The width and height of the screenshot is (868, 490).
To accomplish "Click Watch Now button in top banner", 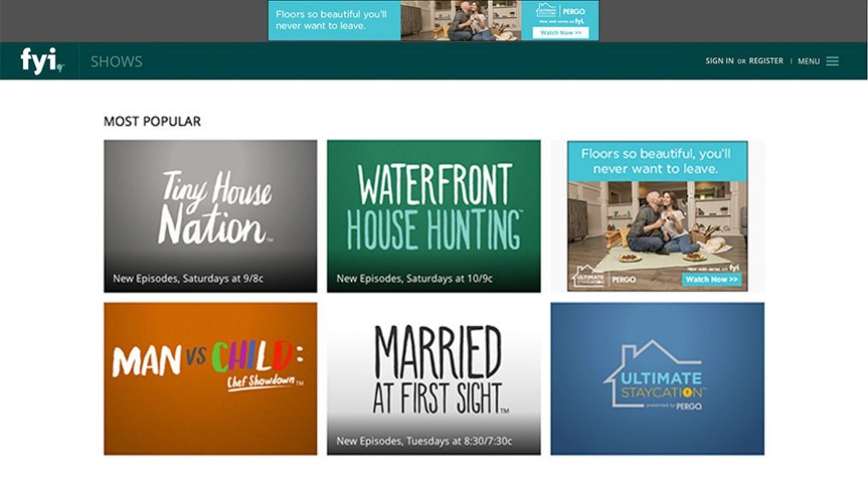I will (560, 33).
